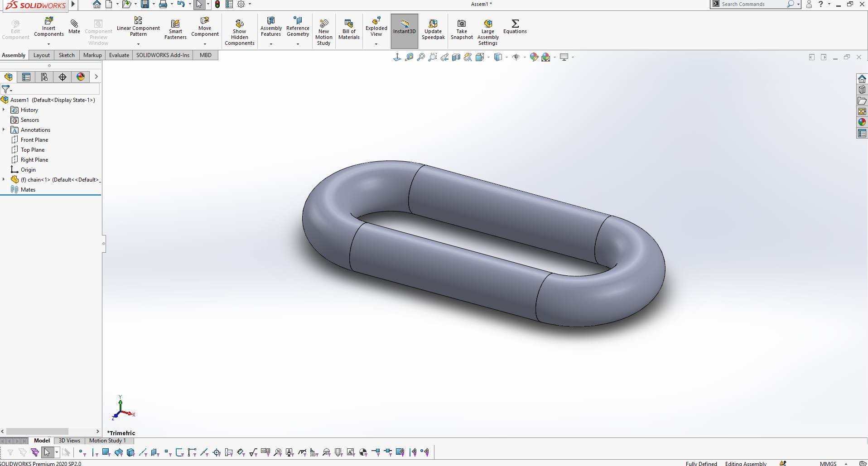This screenshot has width=868, height=466.
Task: Open PropertyManager tab
Action: coord(26,77)
